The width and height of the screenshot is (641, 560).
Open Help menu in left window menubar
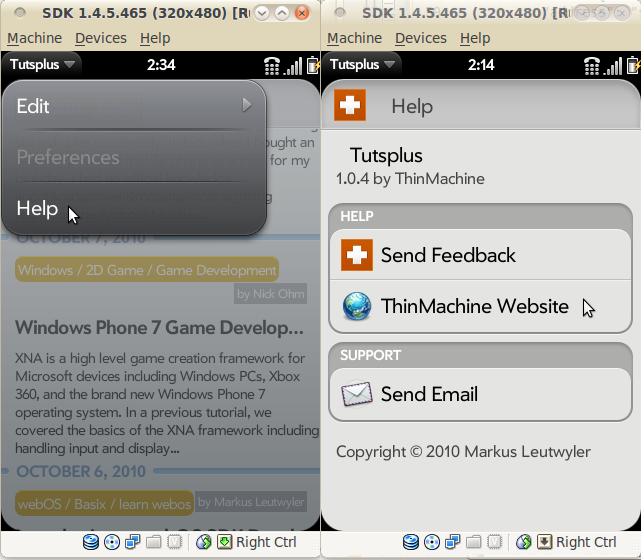(x=155, y=38)
